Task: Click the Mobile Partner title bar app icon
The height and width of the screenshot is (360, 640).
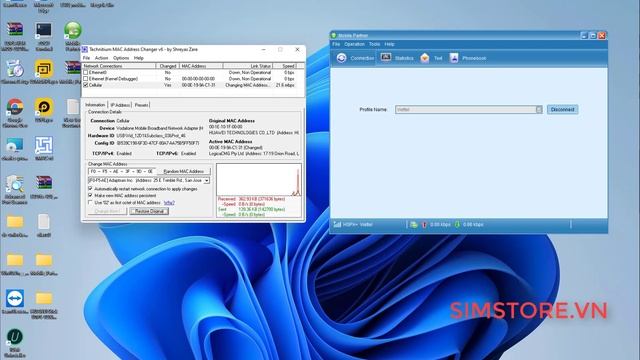Action: [x=334, y=36]
